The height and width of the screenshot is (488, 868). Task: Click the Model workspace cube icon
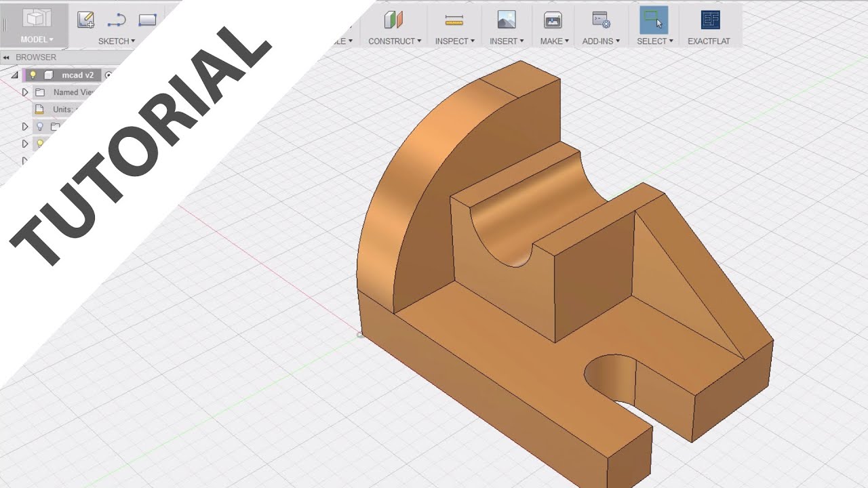pos(37,18)
